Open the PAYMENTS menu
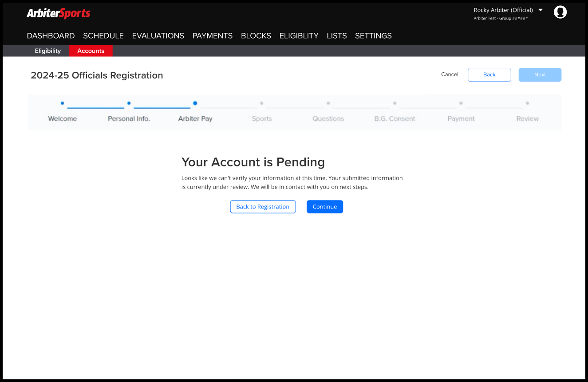Screen dimensions: 588x382 (x=213, y=35)
